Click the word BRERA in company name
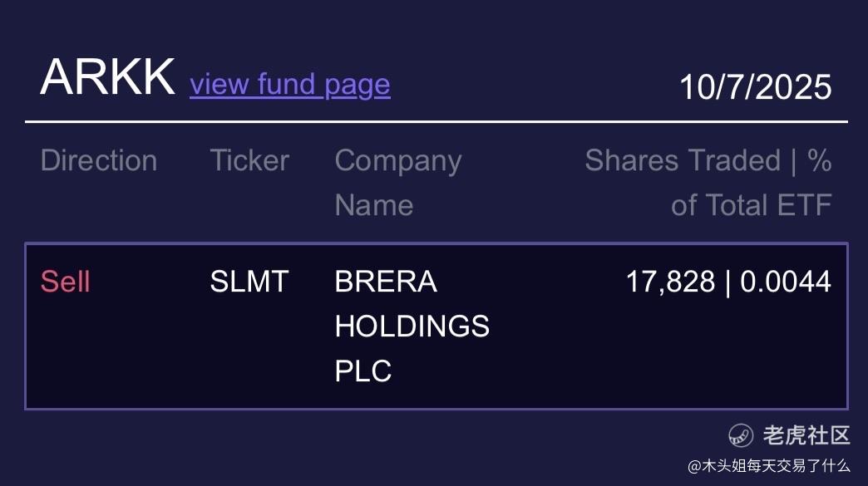Image resolution: width=868 pixels, height=486 pixels. 385,282
